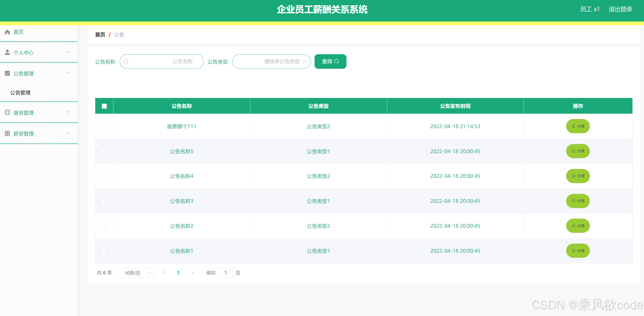Viewport: 644px width, 316px height.
Task: Click the home icon in sidebar
Action: (7, 32)
